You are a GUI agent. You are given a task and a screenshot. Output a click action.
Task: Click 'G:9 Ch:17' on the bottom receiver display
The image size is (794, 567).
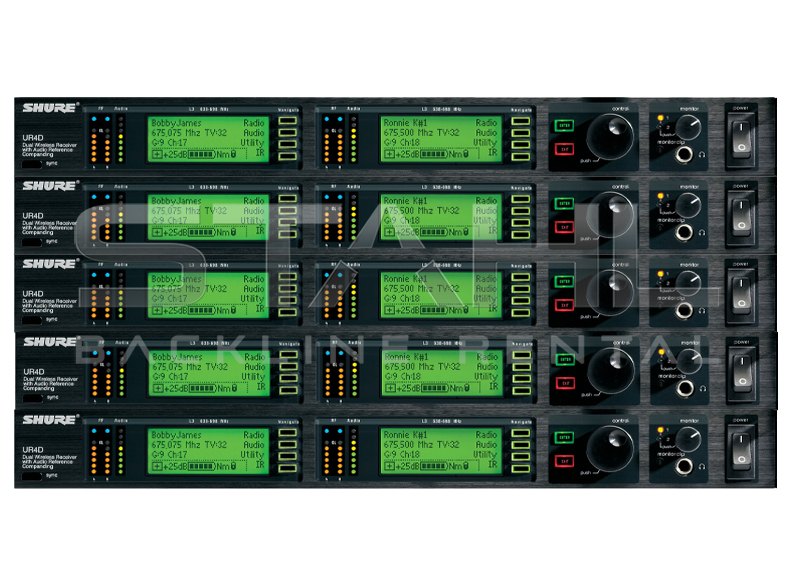(170, 455)
